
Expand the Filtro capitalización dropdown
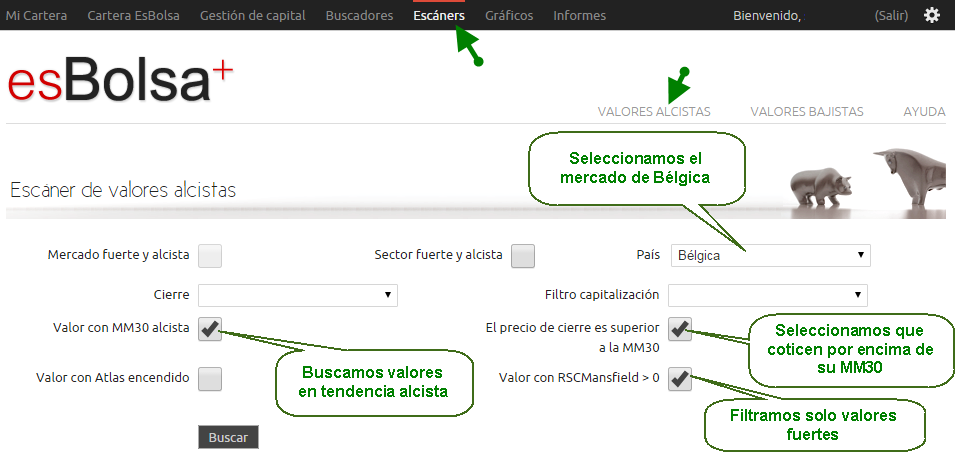[x=768, y=295]
